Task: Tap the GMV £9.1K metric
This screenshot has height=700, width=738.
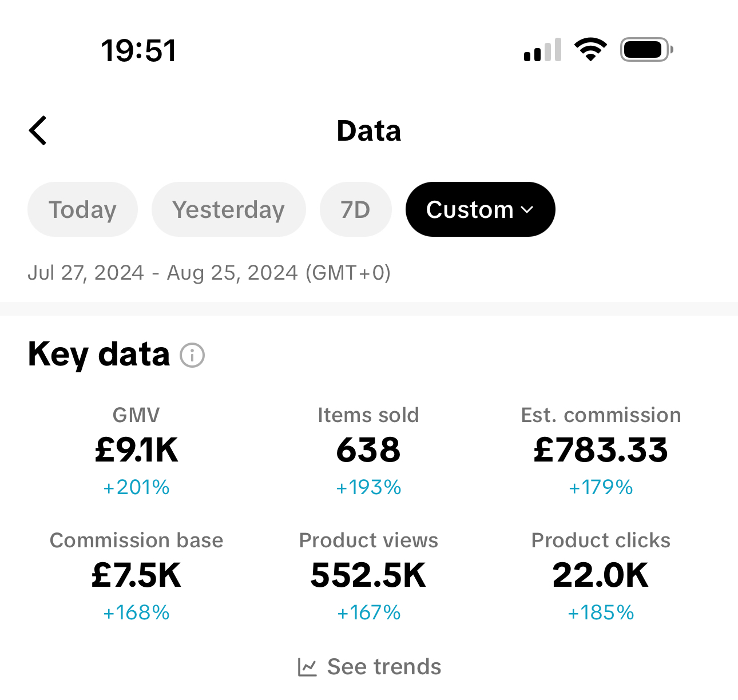Action: [x=136, y=451]
